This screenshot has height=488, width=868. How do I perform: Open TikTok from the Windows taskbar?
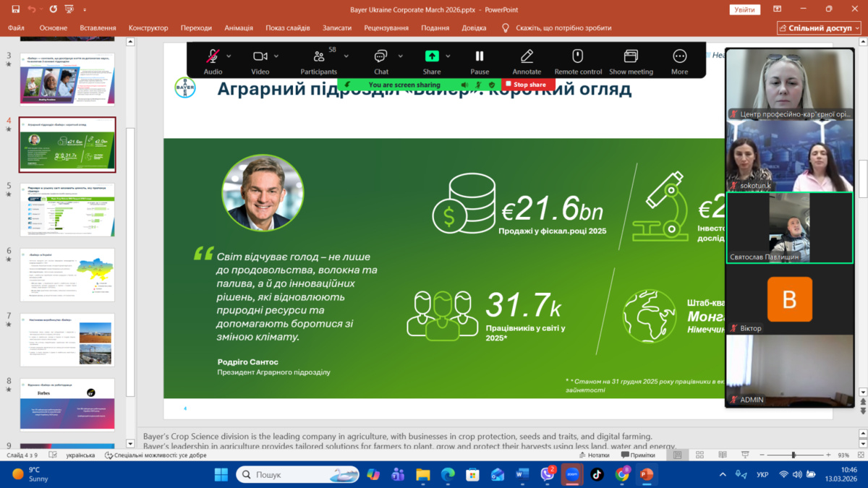[597, 474]
